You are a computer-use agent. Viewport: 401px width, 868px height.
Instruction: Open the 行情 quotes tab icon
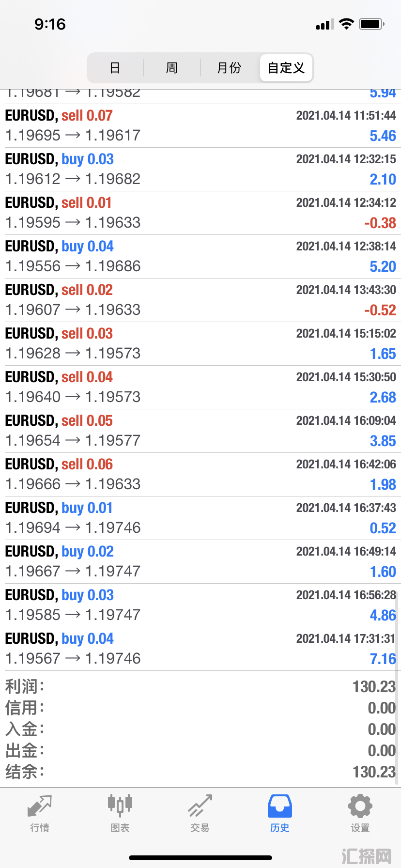[x=40, y=806]
